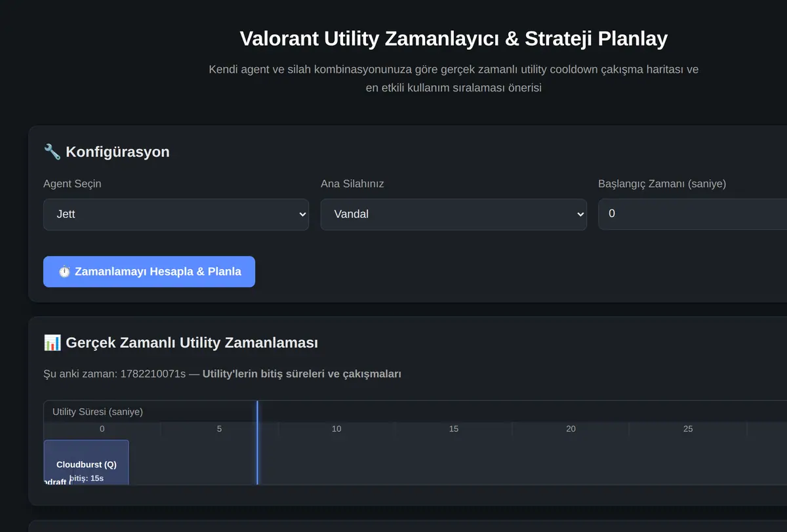Click the 20 tick on the timeline axis

coord(571,429)
